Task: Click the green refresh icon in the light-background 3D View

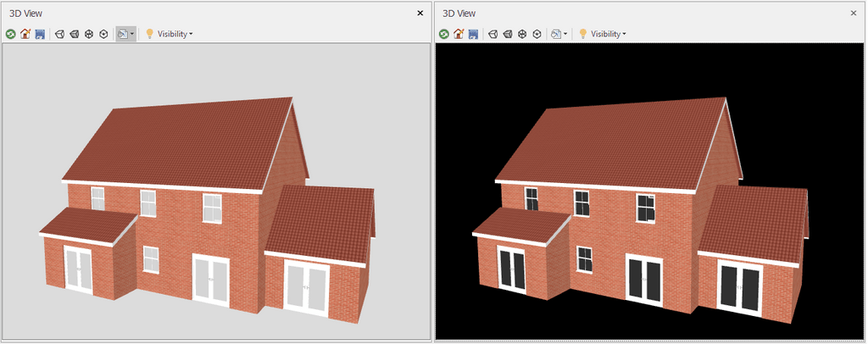Action: pos(11,34)
